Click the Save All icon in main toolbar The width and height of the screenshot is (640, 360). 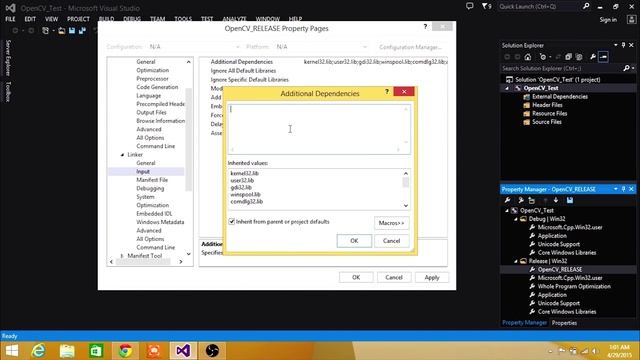coord(82,31)
